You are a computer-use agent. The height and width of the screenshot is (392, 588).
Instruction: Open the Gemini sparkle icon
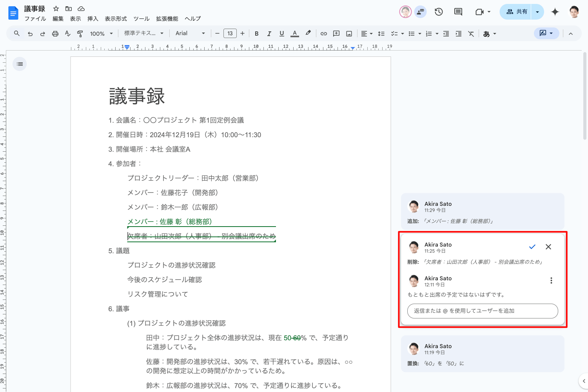tap(555, 12)
